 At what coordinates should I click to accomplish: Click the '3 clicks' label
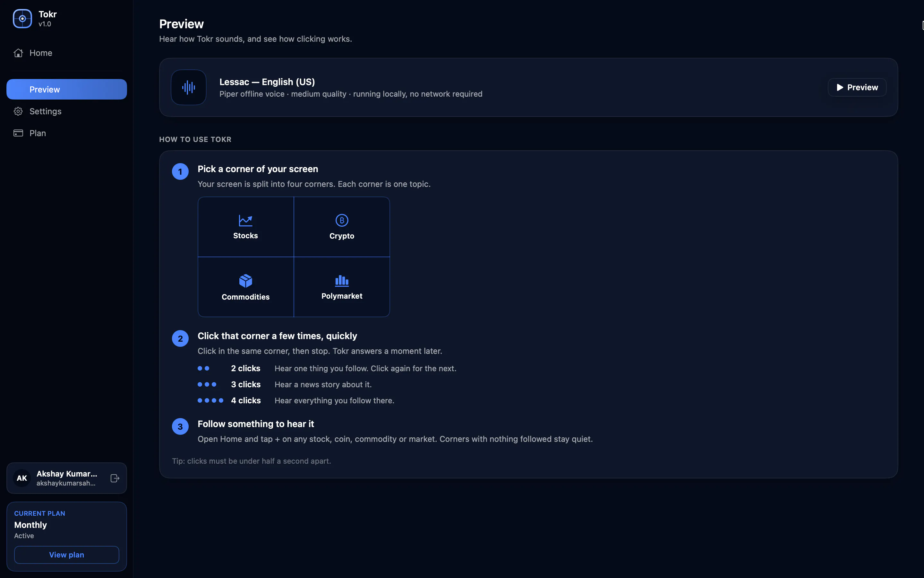[245, 384]
